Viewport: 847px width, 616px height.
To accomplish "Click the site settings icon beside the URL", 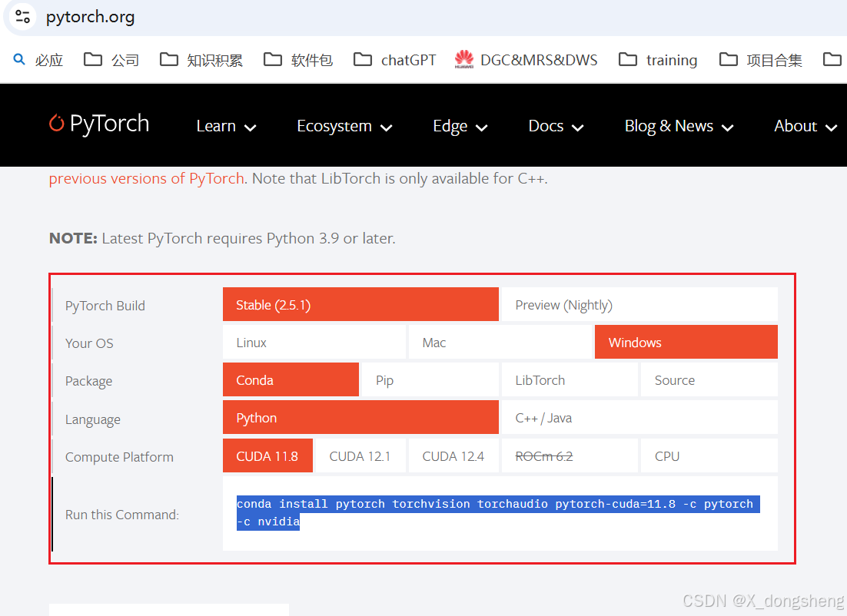I will point(23,17).
